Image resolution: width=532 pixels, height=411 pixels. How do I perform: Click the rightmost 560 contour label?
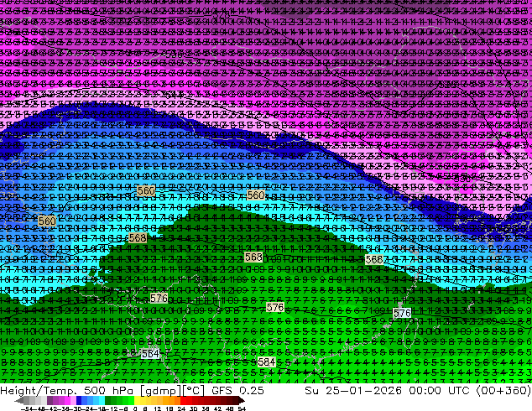(256, 195)
